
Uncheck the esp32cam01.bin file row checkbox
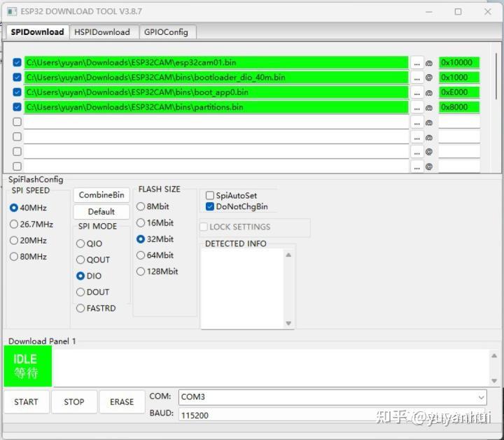(17, 62)
